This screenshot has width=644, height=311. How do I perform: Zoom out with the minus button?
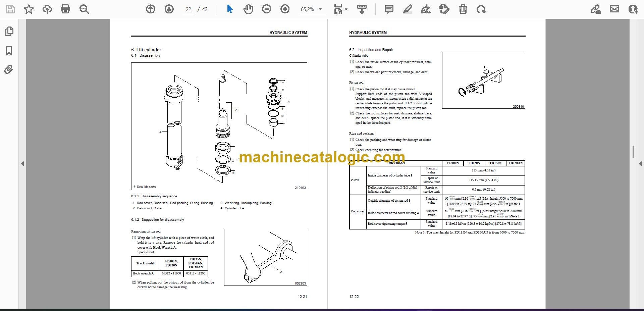pyautogui.click(x=267, y=9)
